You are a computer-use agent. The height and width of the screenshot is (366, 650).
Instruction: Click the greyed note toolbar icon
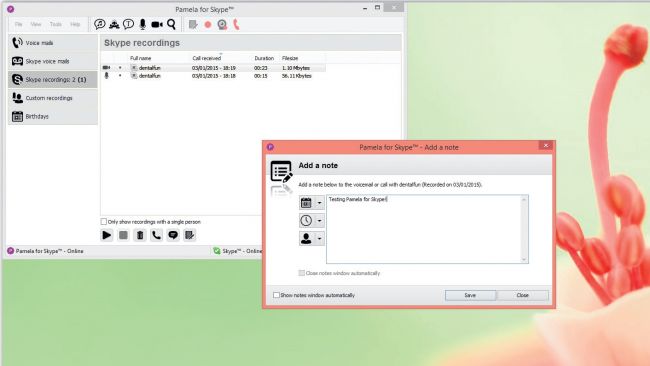pos(193,25)
